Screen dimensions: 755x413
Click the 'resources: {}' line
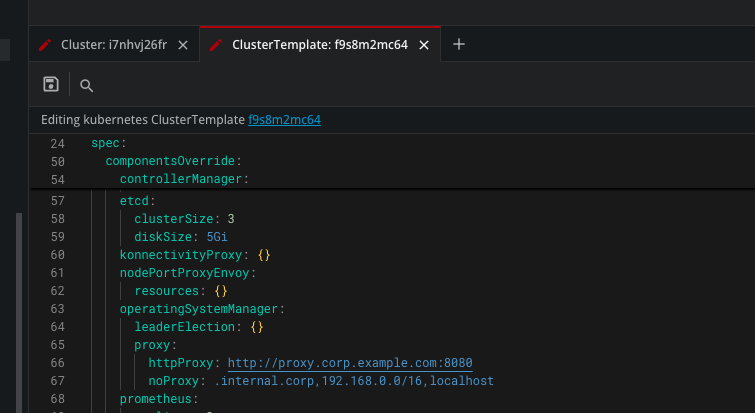tap(181, 291)
